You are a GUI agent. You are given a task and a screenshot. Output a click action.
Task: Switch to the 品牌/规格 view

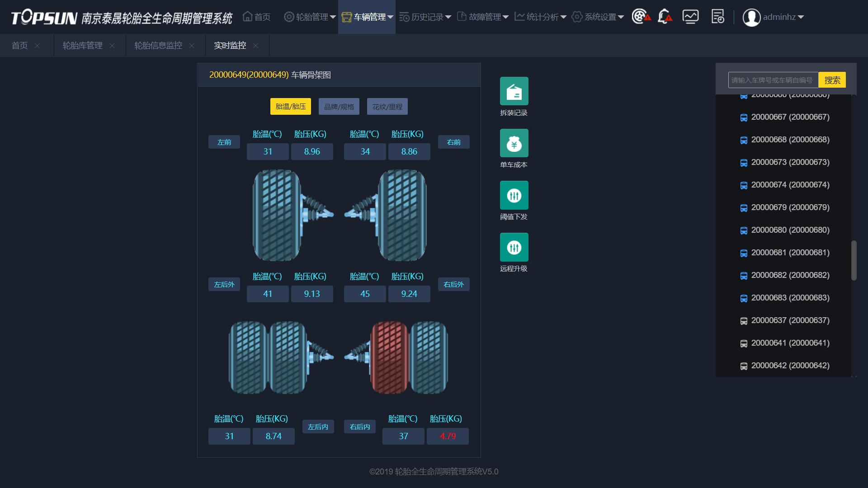point(339,107)
